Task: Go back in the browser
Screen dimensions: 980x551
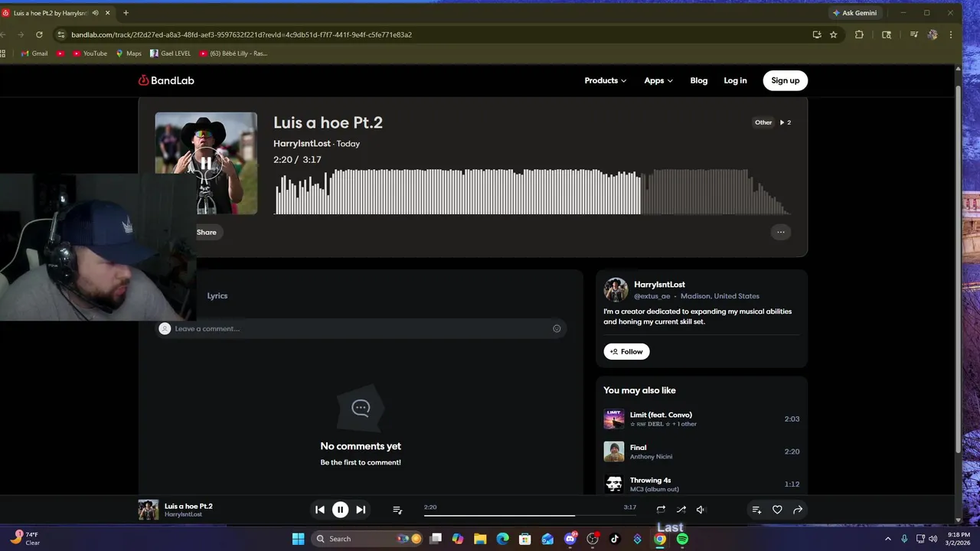Action: coord(3,34)
